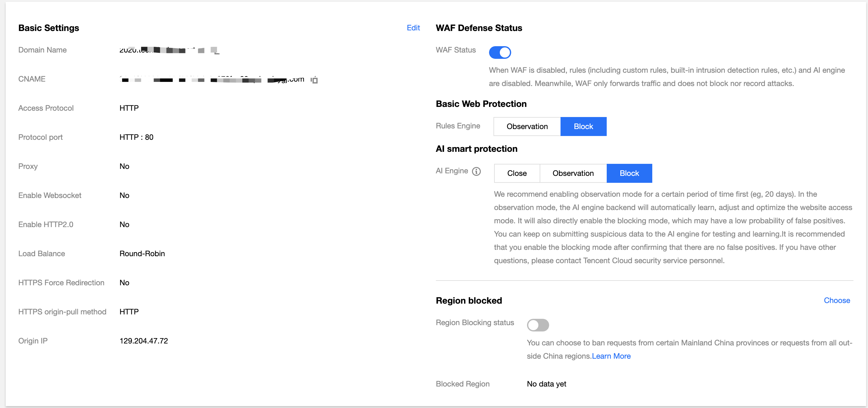Click the WAF Defense Status heading
The width and height of the screenshot is (868, 408).
pyautogui.click(x=479, y=28)
